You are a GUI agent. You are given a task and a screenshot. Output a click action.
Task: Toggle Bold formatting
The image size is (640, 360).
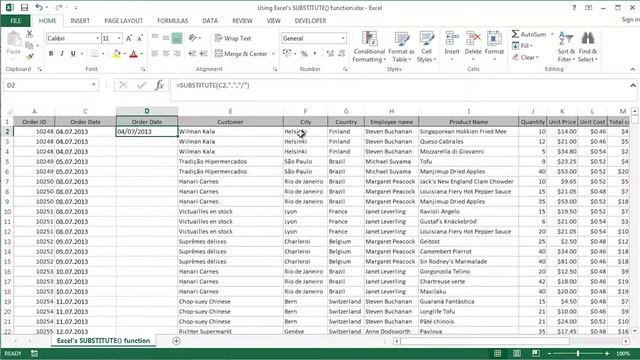click(x=51, y=53)
